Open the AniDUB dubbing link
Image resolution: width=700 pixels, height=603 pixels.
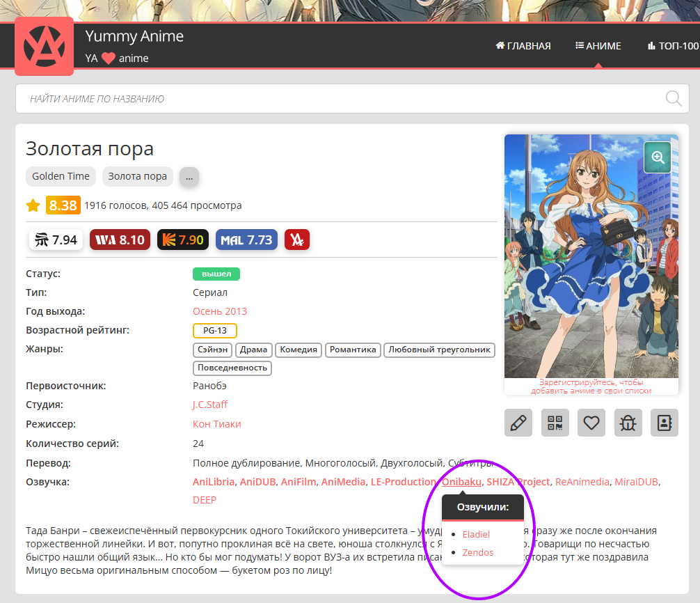click(x=257, y=482)
